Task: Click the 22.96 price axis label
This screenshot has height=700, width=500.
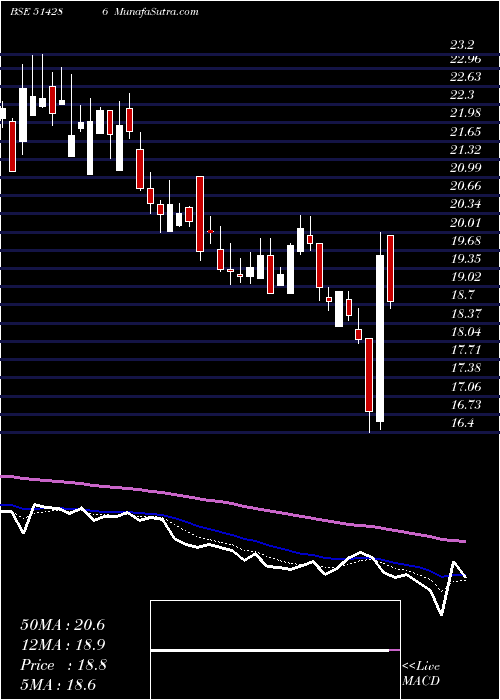Action: coord(465,58)
